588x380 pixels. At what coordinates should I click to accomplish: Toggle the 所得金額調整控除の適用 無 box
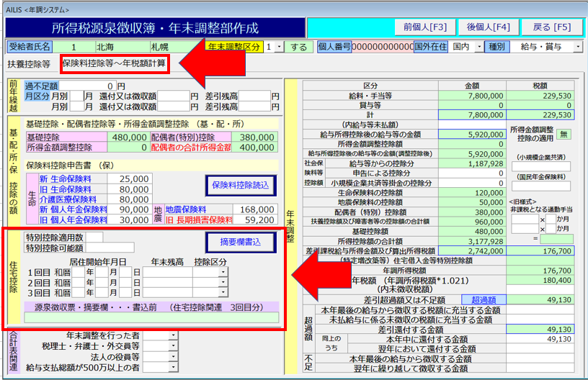point(562,134)
